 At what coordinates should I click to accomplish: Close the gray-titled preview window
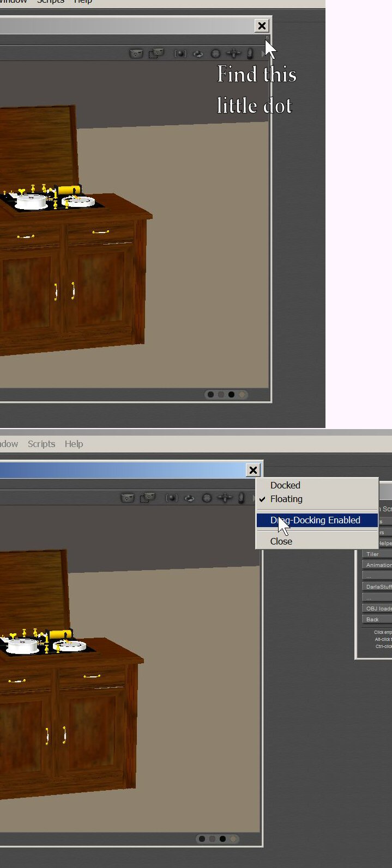262,26
